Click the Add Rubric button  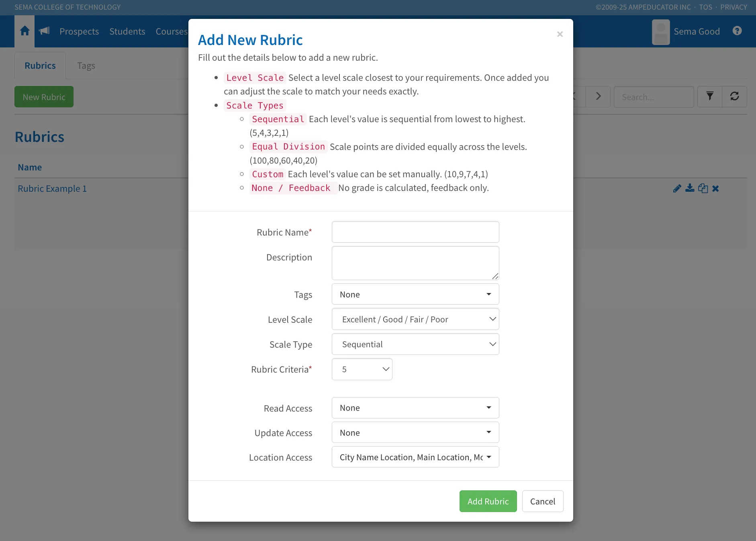click(488, 501)
